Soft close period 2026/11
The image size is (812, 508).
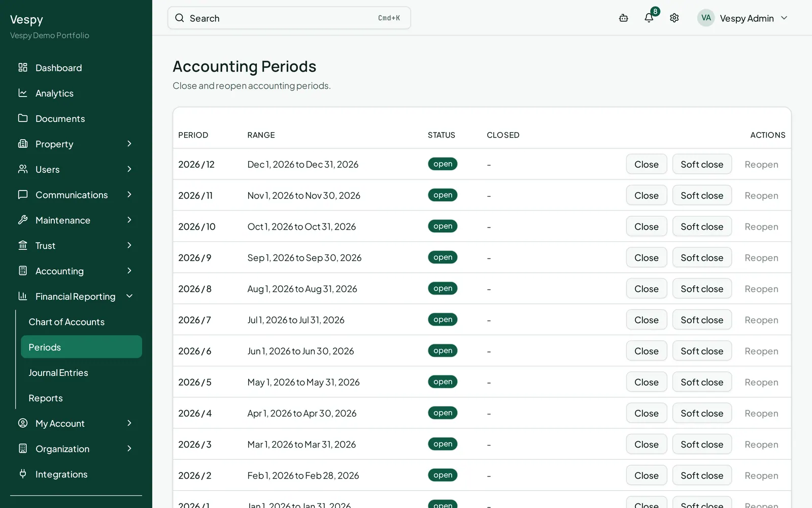tap(702, 196)
